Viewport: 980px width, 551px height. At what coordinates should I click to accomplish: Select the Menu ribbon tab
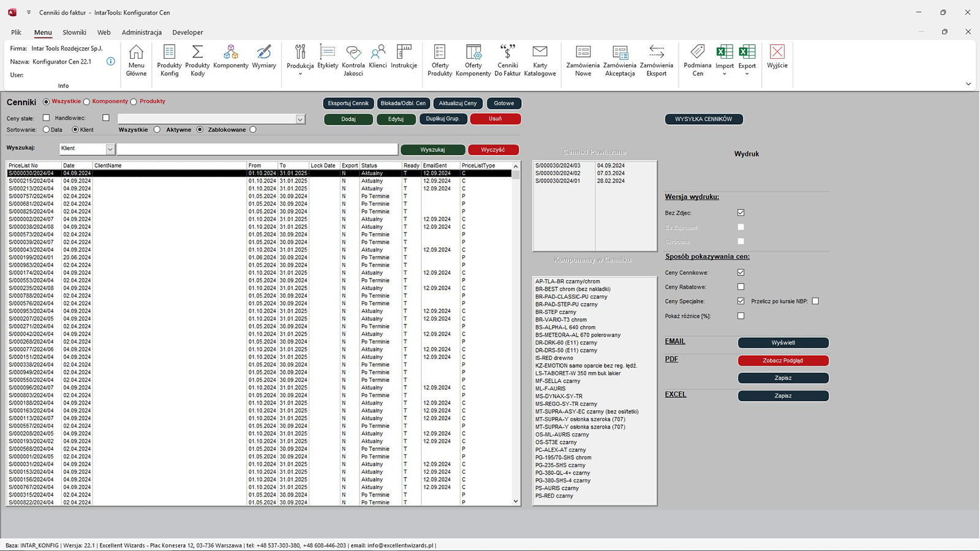43,32
